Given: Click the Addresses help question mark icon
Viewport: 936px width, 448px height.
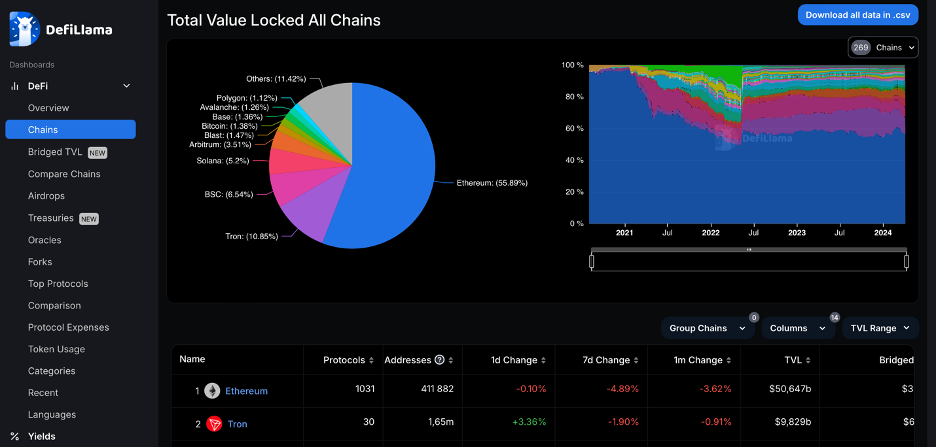Looking at the screenshot, I should [x=440, y=360].
